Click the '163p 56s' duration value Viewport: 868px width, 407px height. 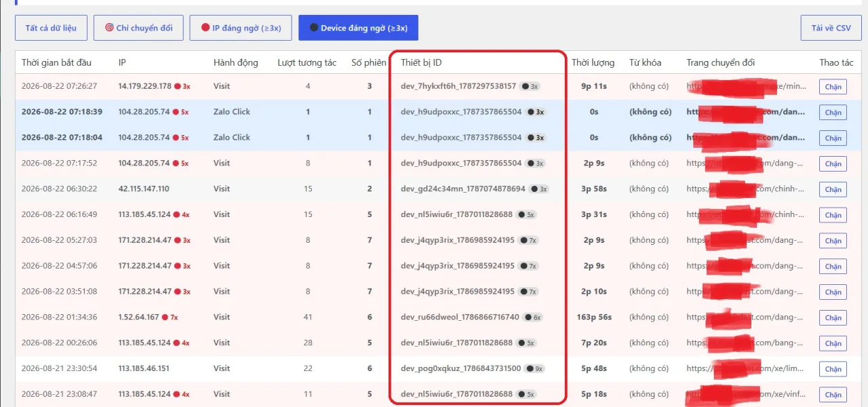(x=594, y=317)
